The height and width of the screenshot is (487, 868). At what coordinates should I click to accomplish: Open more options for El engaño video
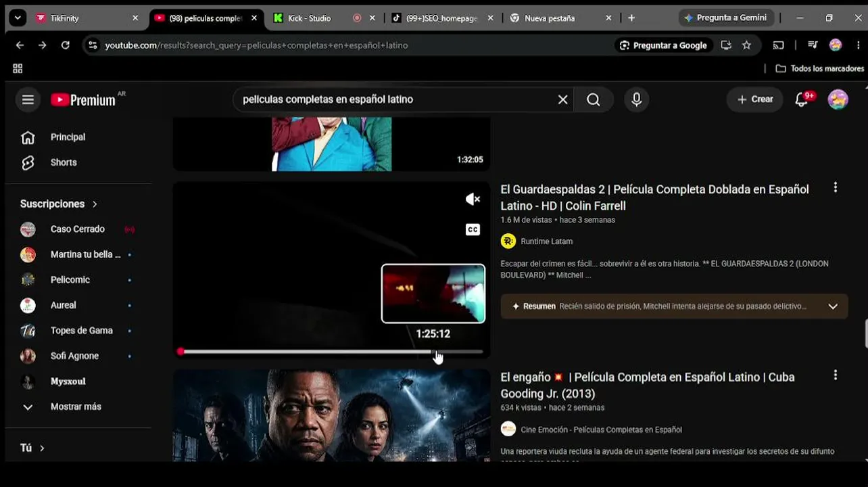tap(836, 375)
